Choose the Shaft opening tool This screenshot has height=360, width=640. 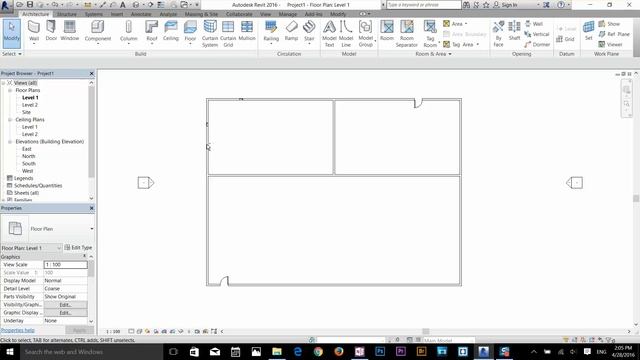pyautogui.click(x=514, y=31)
